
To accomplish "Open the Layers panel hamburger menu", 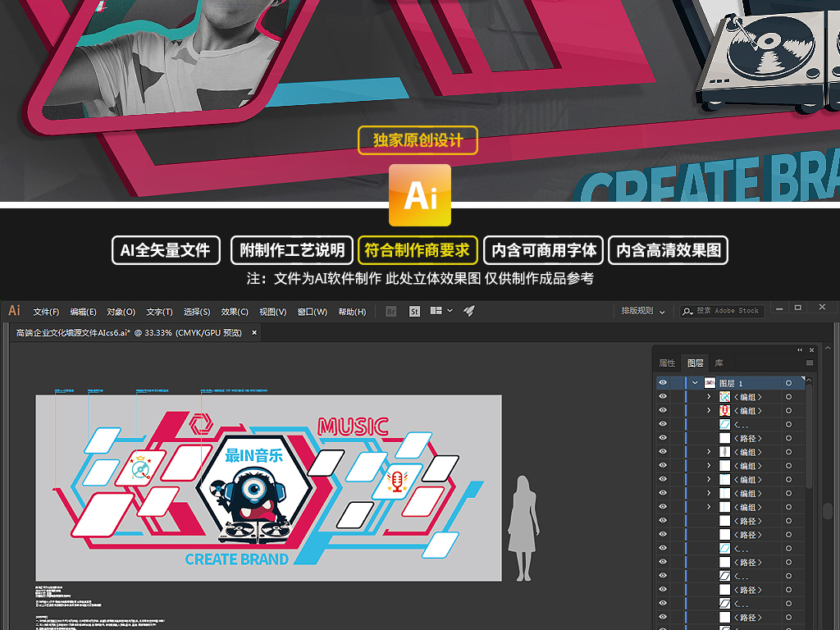I will (810, 363).
